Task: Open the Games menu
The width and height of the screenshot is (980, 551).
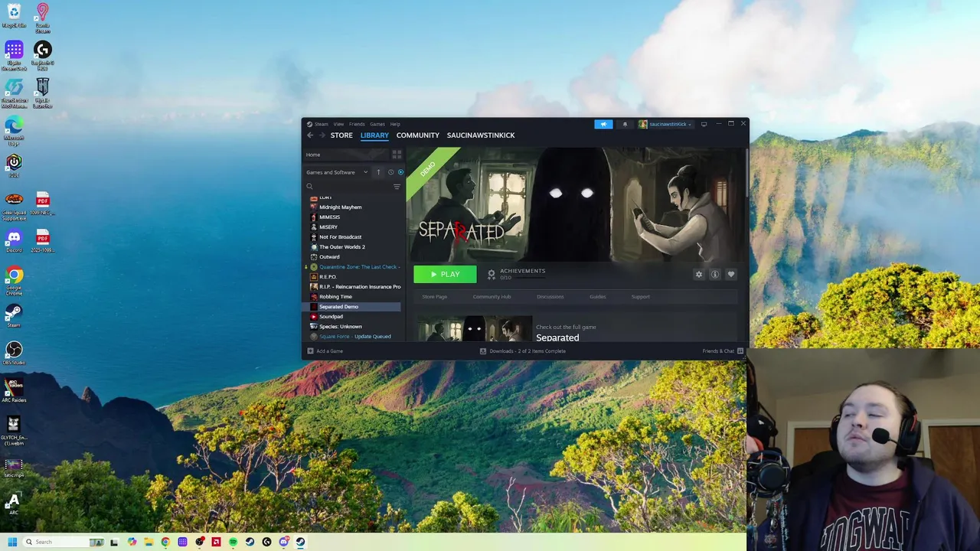Action: [377, 124]
